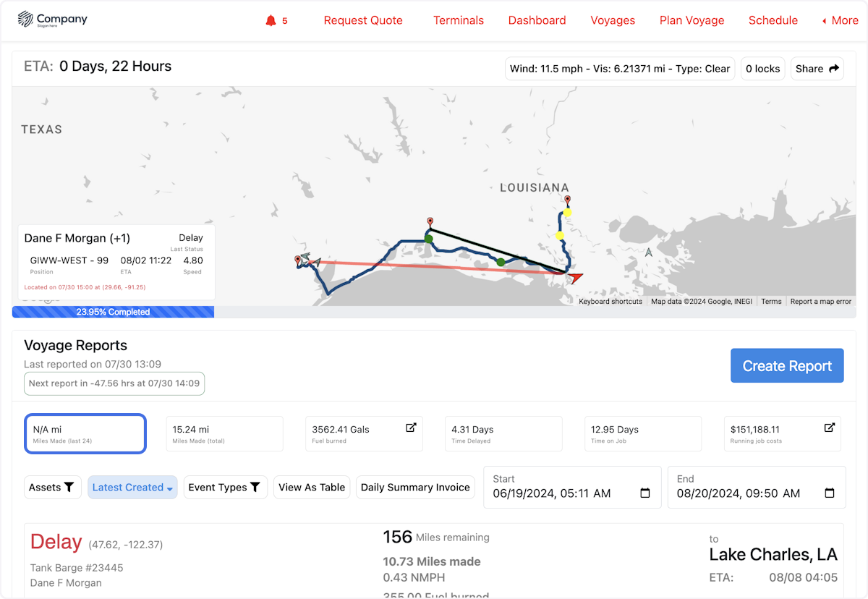Click the Create Report button
868x599 pixels.
[x=787, y=365]
